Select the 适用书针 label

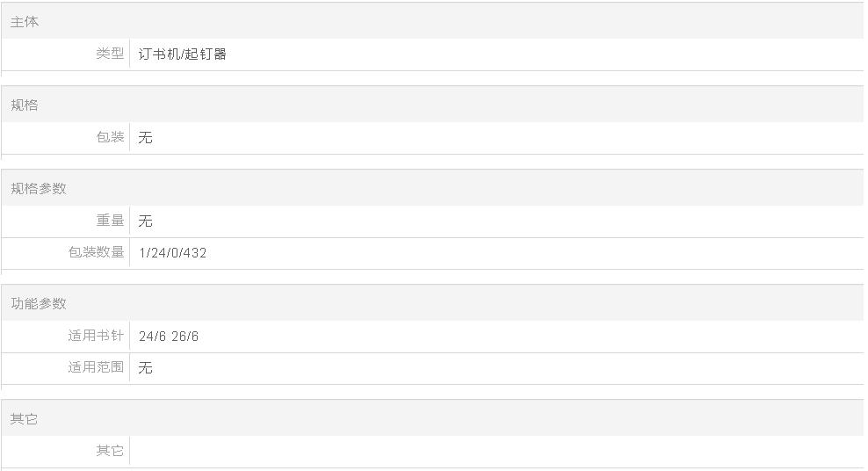[96, 336]
